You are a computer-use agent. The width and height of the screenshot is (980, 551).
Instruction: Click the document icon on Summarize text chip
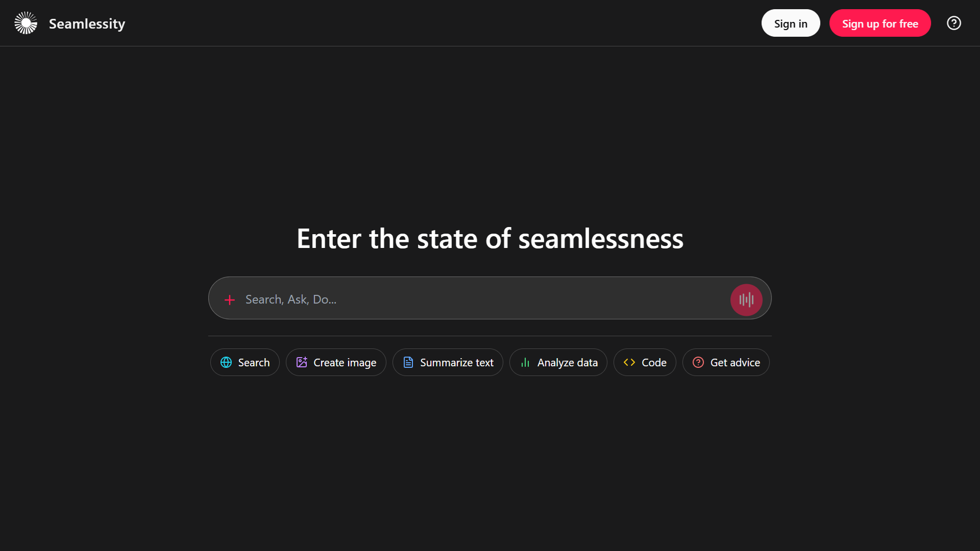pyautogui.click(x=408, y=362)
